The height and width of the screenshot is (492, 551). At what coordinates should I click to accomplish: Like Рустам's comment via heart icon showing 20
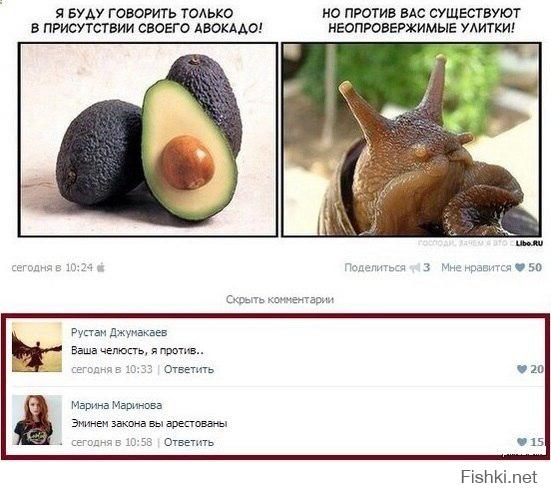[522, 369]
